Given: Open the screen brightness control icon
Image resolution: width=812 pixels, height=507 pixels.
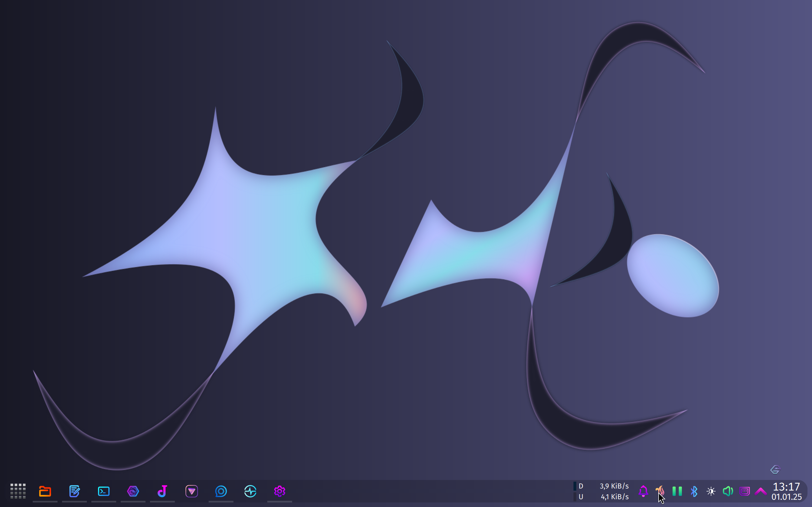Looking at the screenshot, I should (711, 491).
